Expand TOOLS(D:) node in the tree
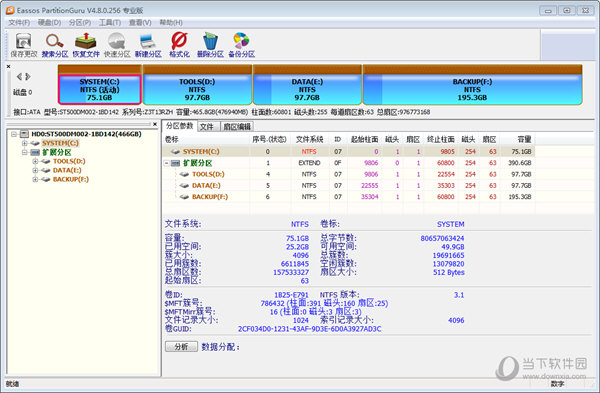This screenshot has height=393, width=600. point(35,161)
